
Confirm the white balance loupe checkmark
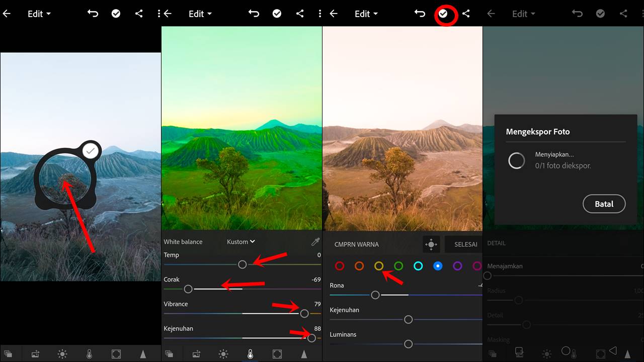coord(90,150)
